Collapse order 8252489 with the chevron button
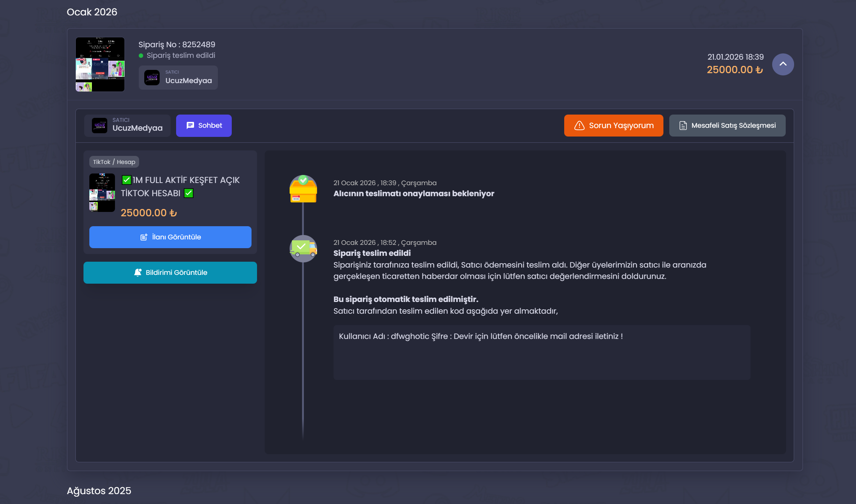This screenshot has height=504, width=856. coord(783,64)
